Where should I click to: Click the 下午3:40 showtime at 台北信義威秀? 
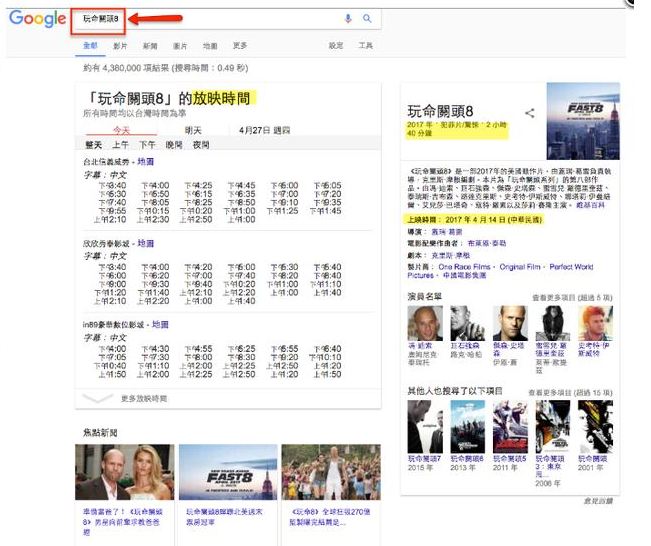point(112,185)
